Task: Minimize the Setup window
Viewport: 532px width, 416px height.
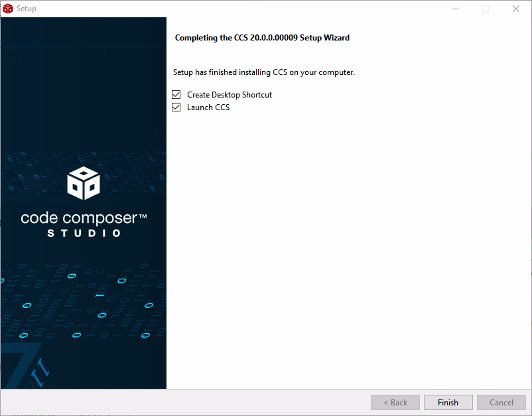Action: point(456,9)
